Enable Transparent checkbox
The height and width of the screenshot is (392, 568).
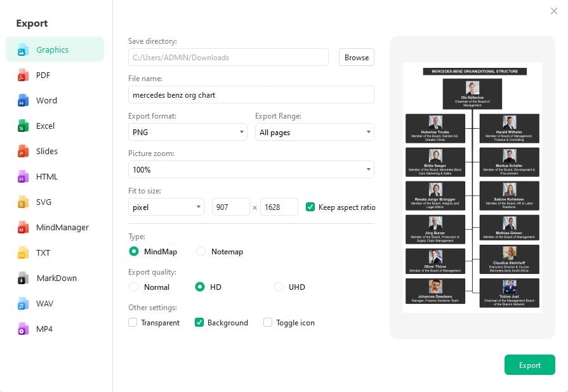point(133,322)
